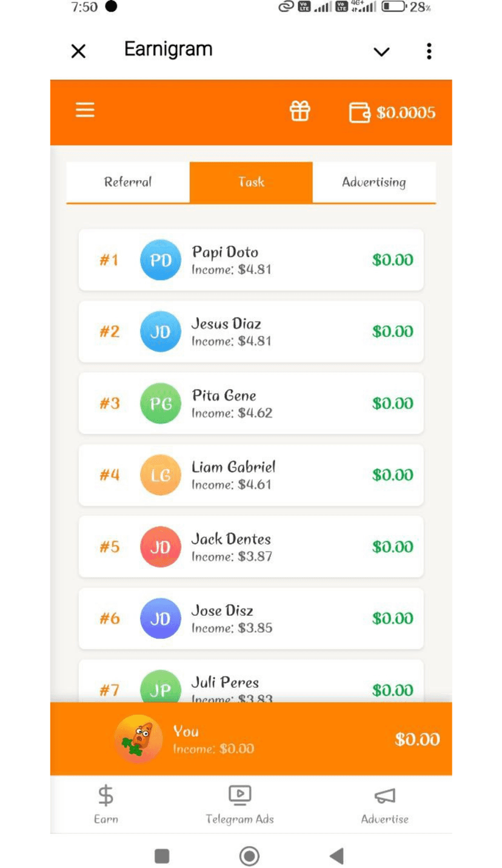Screen dimensions: 502x868
Task: Tap your carrot profile avatar
Action: [x=138, y=739]
